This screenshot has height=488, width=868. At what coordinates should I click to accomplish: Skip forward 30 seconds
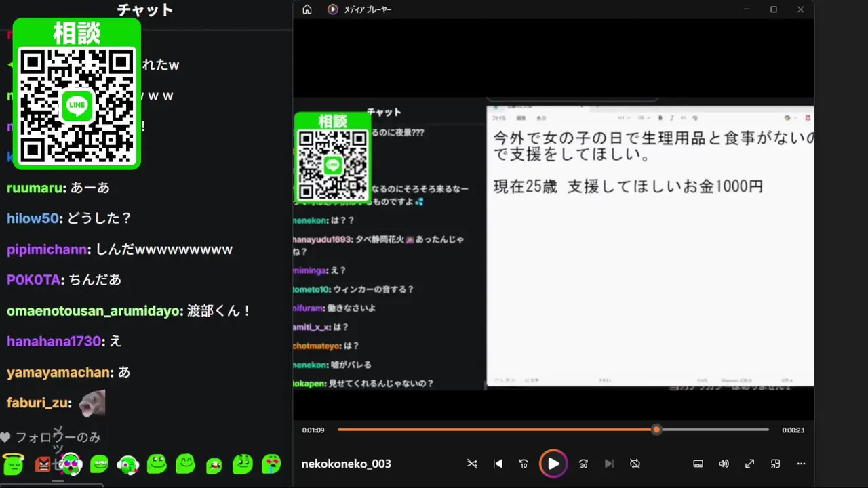click(x=583, y=464)
